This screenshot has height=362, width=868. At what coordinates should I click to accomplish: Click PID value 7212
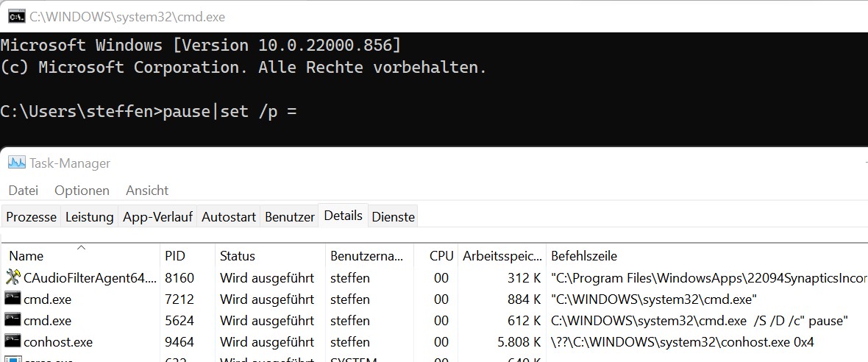tap(179, 299)
